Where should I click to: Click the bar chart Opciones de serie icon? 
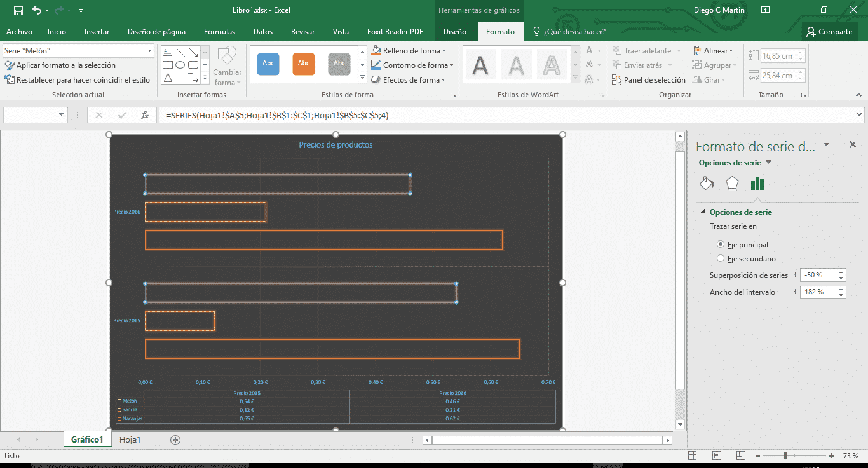point(757,182)
